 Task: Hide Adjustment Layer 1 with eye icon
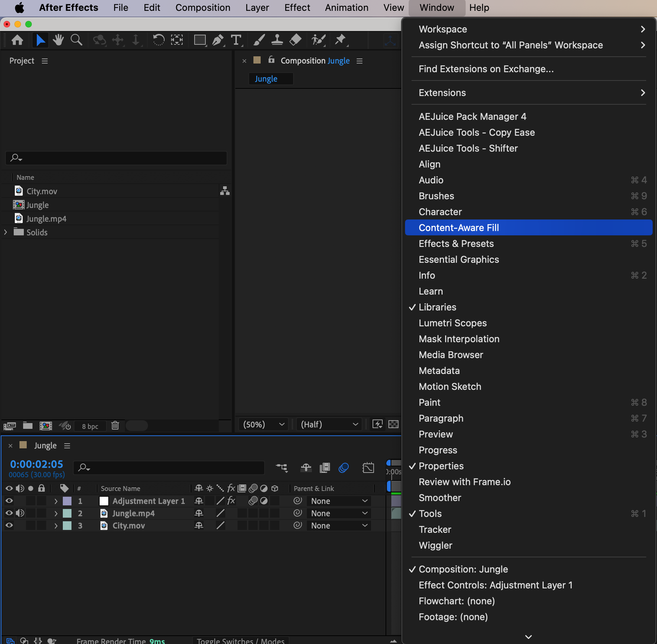(x=9, y=501)
